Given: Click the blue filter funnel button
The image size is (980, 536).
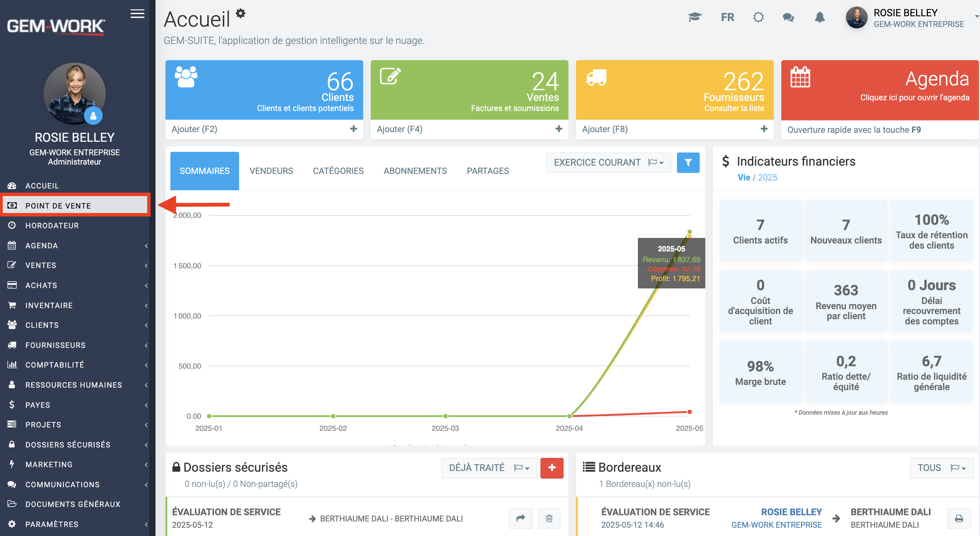Looking at the screenshot, I should [x=688, y=163].
